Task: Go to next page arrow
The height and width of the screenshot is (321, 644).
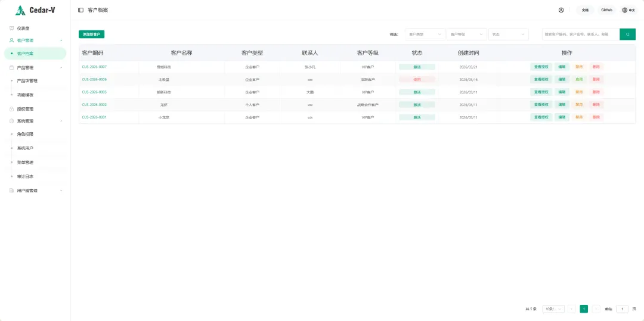Action: [596, 308]
